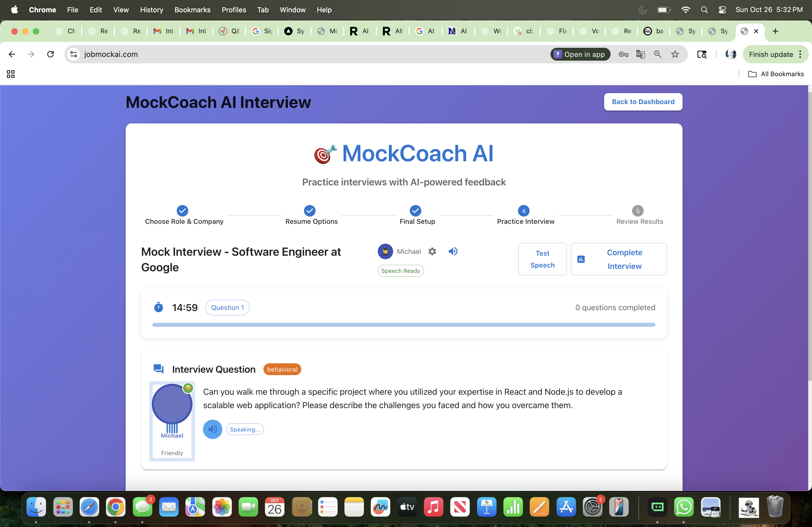Click the Test Speech button

[x=542, y=259]
